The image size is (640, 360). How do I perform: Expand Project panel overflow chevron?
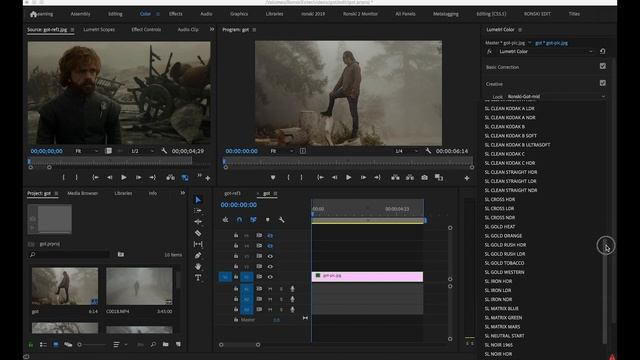(182, 193)
